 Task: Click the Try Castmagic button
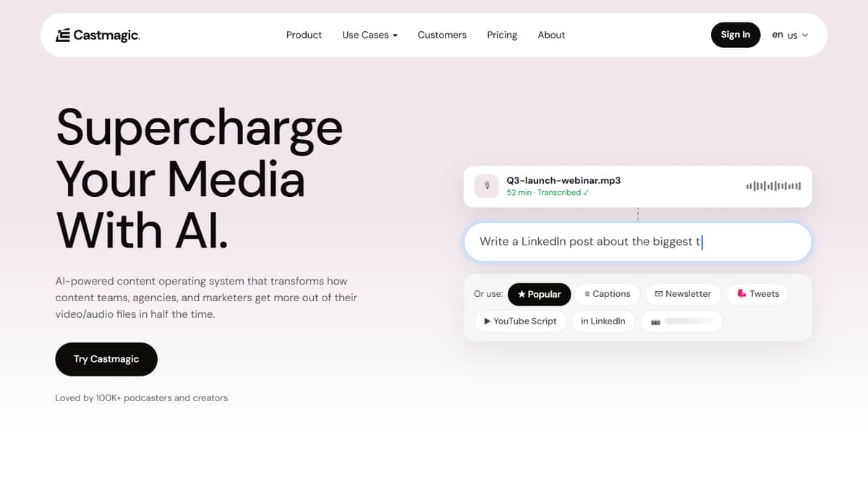tap(106, 359)
